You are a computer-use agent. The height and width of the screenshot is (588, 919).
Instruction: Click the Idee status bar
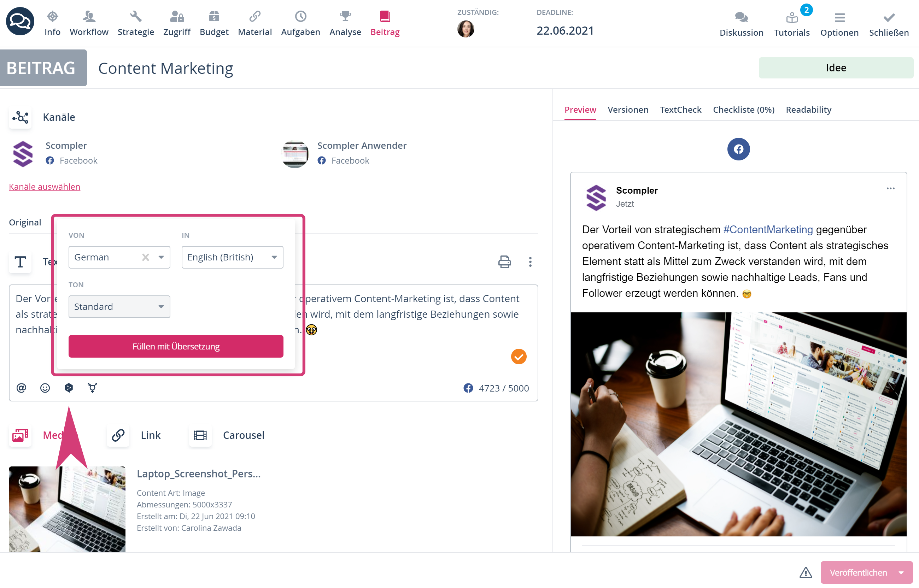click(x=836, y=67)
